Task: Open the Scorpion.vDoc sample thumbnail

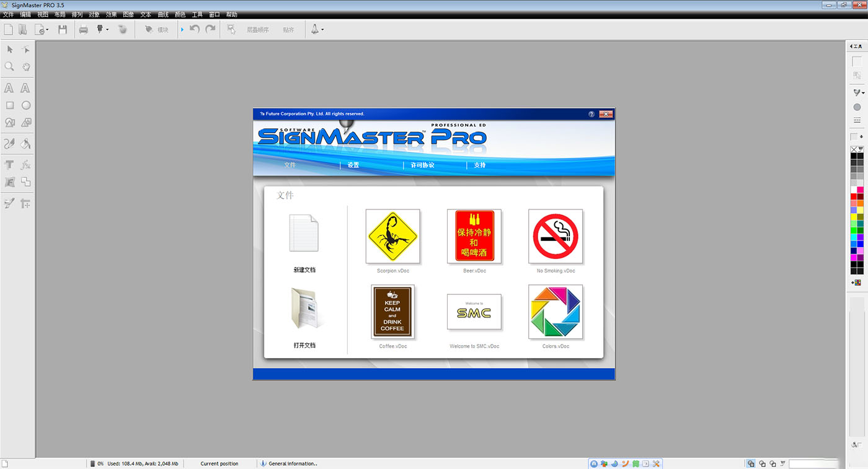Action: pos(392,237)
